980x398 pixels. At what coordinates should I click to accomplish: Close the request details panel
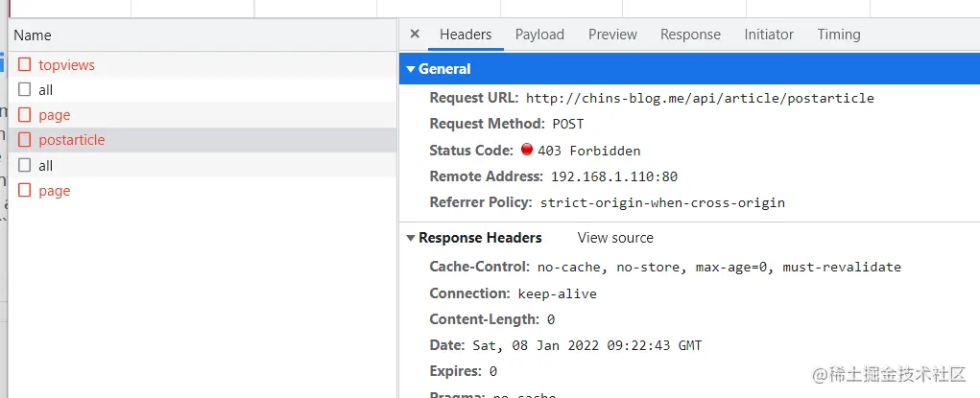415,34
